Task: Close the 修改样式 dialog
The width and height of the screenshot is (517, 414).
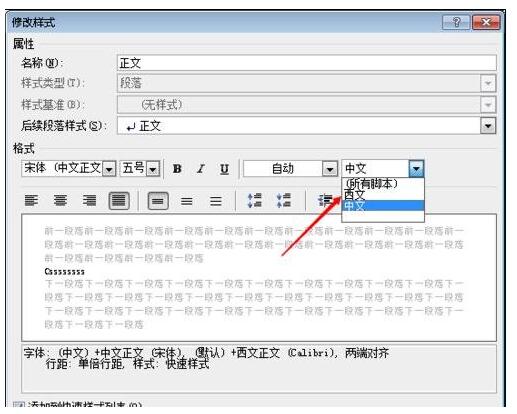Action: click(486, 22)
